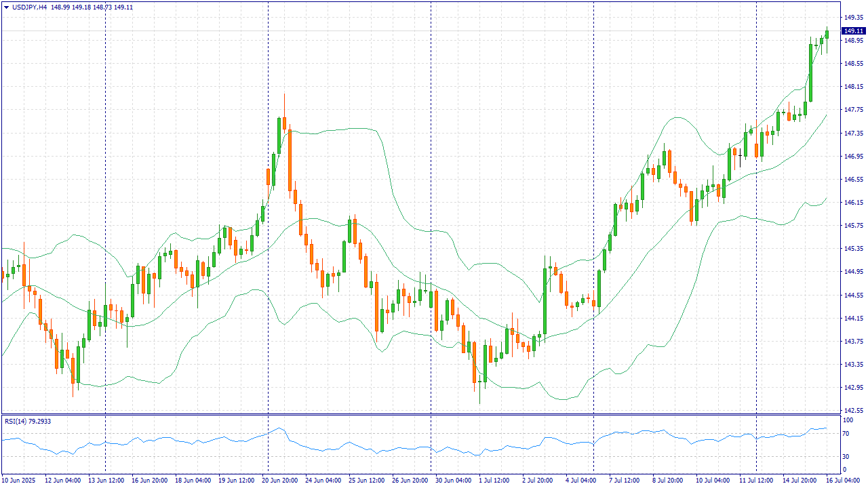Click the 147.75 price scale label
The image size is (868, 488).
pyautogui.click(x=852, y=110)
